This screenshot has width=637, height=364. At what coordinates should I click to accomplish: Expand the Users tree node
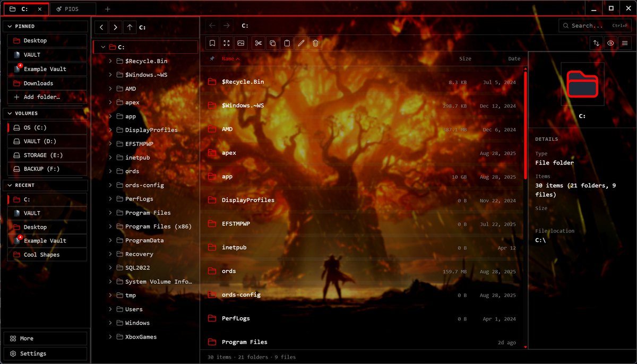[x=110, y=309]
